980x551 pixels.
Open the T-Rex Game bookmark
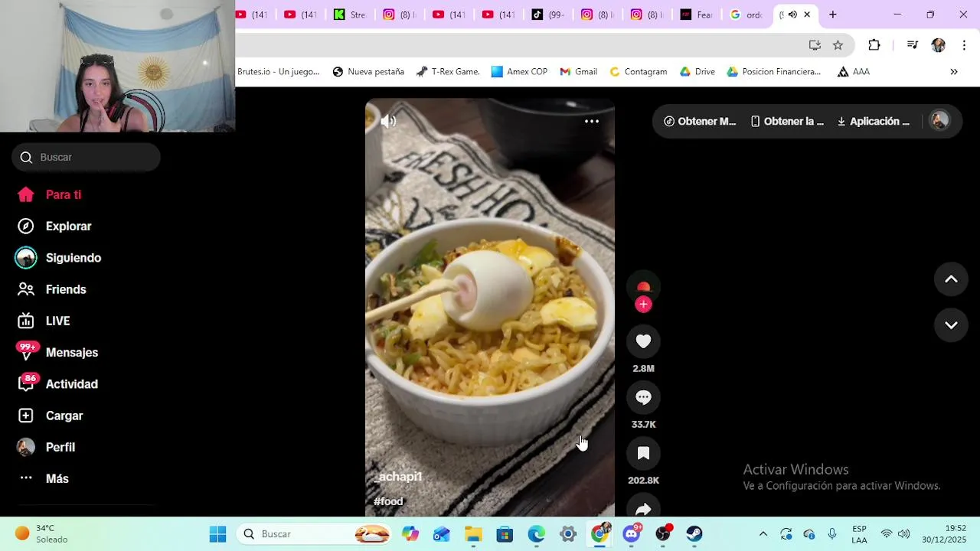pos(448,72)
